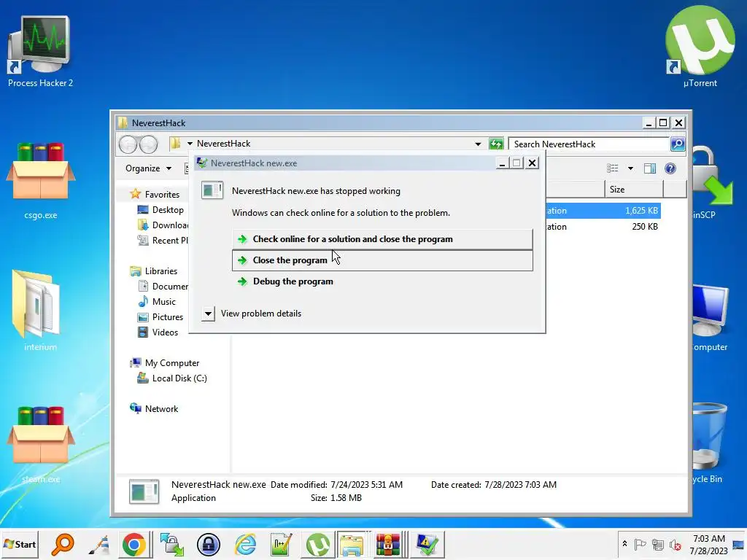
Task: Open the crash report taskbar icon
Action: click(427, 544)
